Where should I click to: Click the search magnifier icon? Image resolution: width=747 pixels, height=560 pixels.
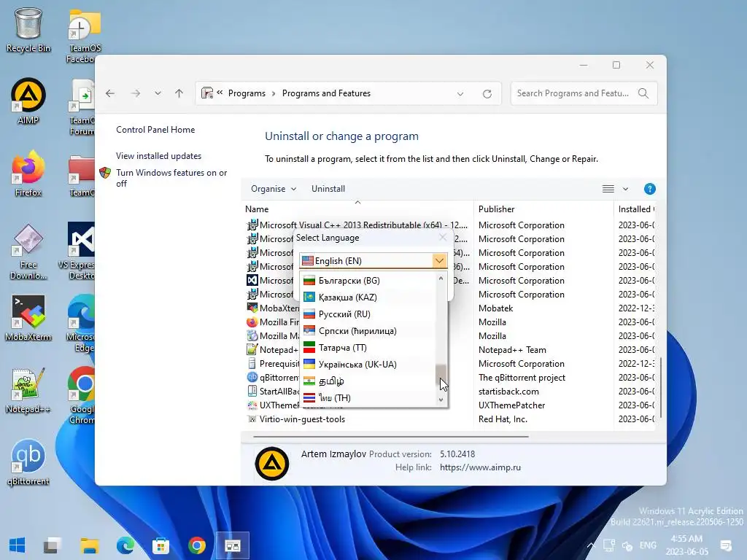(x=643, y=93)
